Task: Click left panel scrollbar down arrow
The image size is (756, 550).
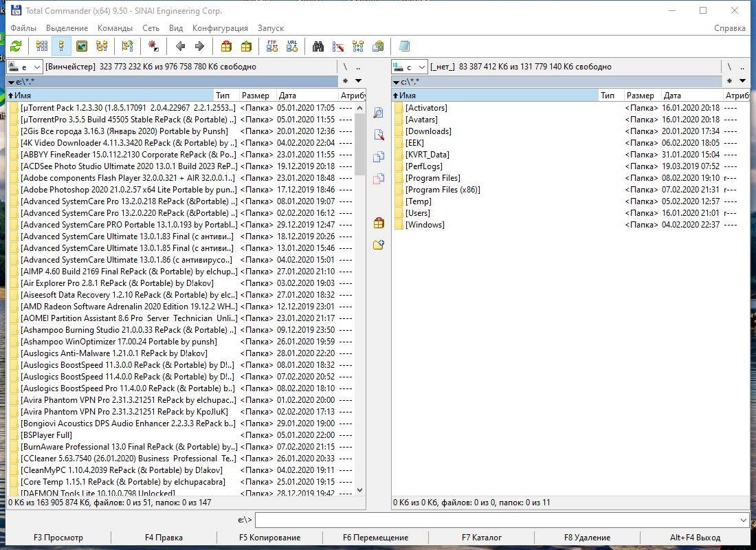Action: coord(359,489)
